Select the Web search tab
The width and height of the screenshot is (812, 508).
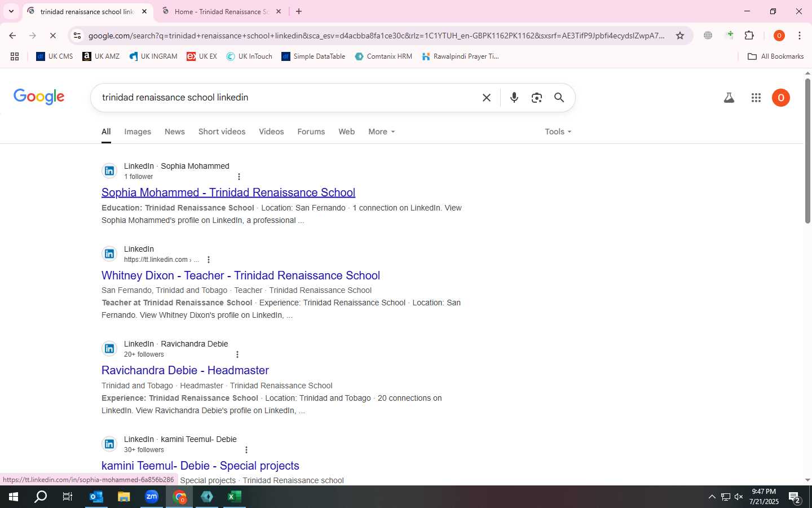(x=347, y=132)
